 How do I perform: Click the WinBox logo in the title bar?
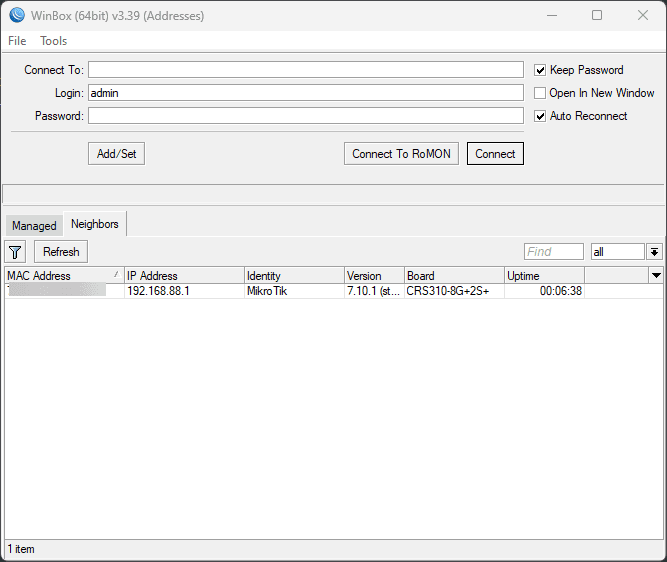(17, 15)
